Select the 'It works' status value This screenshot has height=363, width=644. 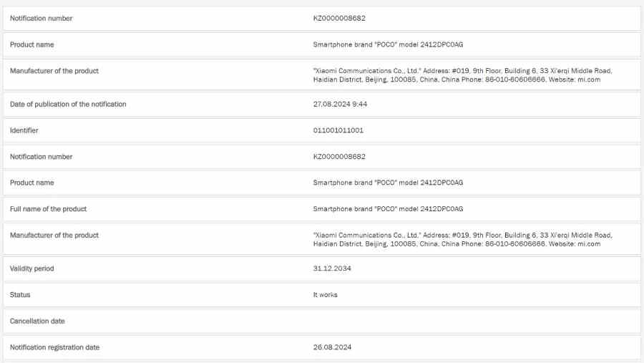click(x=326, y=295)
